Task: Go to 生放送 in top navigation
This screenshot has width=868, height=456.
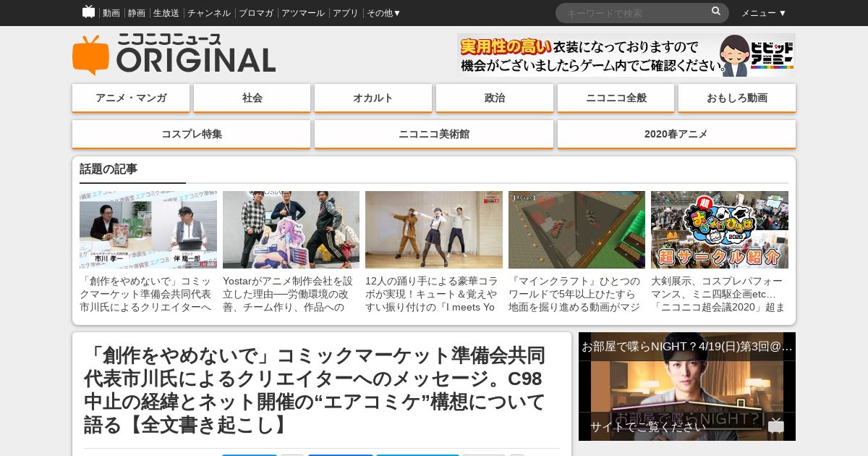Action: pos(166,13)
